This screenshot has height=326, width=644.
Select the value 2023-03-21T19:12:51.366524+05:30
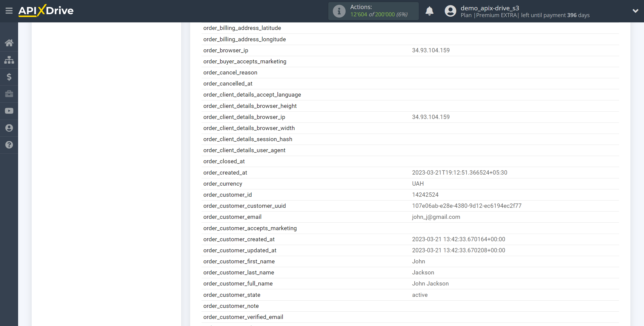click(x=460, y=173)
